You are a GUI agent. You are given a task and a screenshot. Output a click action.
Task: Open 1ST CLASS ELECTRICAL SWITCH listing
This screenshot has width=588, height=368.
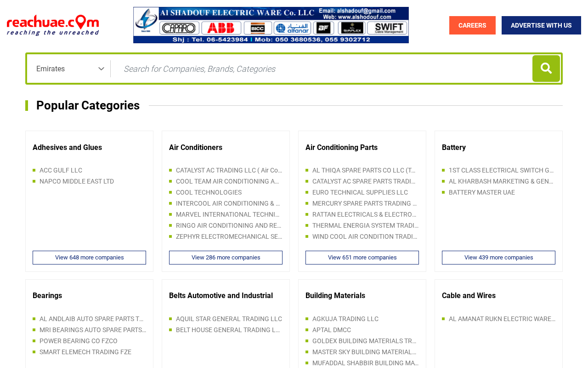click(x=501, y=170)
